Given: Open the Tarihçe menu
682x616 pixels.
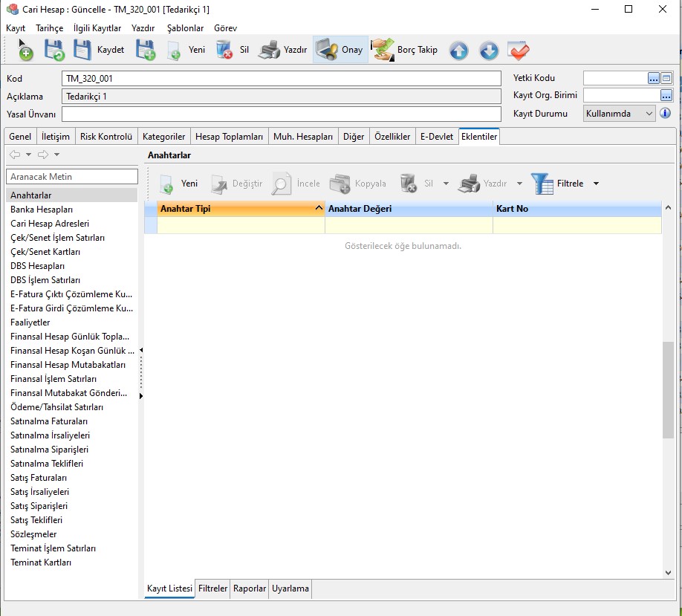Looking at the screenshot, I should point(50,27).
